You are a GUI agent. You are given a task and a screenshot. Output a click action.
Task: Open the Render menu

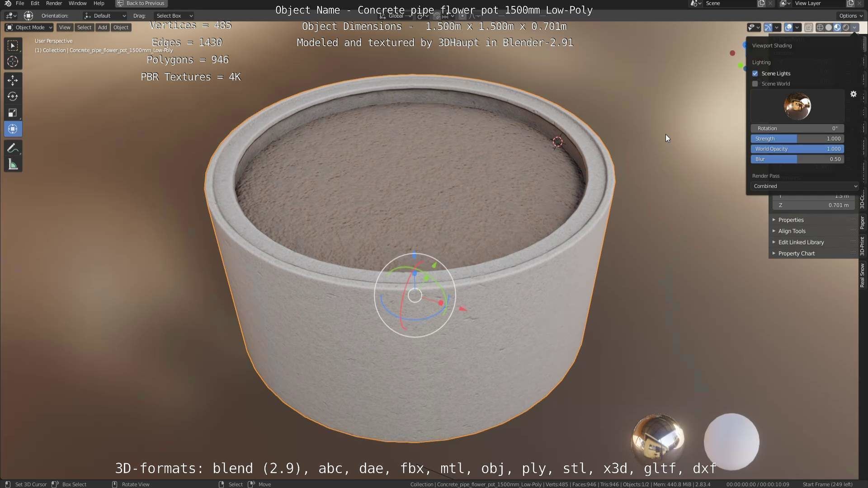coord(54,4)
